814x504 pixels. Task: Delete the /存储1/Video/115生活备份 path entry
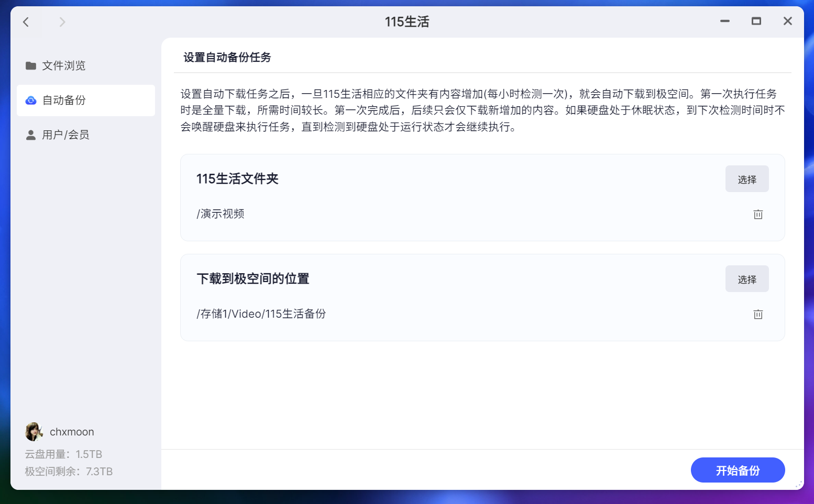(x=758, y=314)
